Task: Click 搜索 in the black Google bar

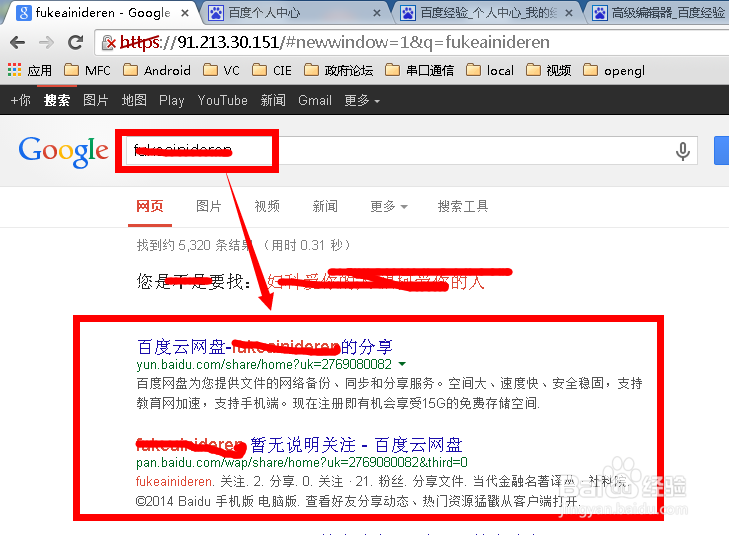Action: point(57,100)
